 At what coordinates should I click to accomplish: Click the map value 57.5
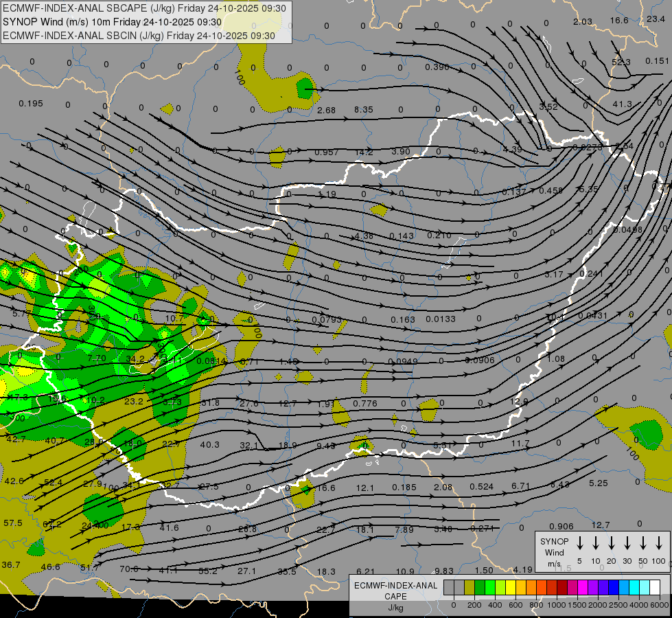13,523
